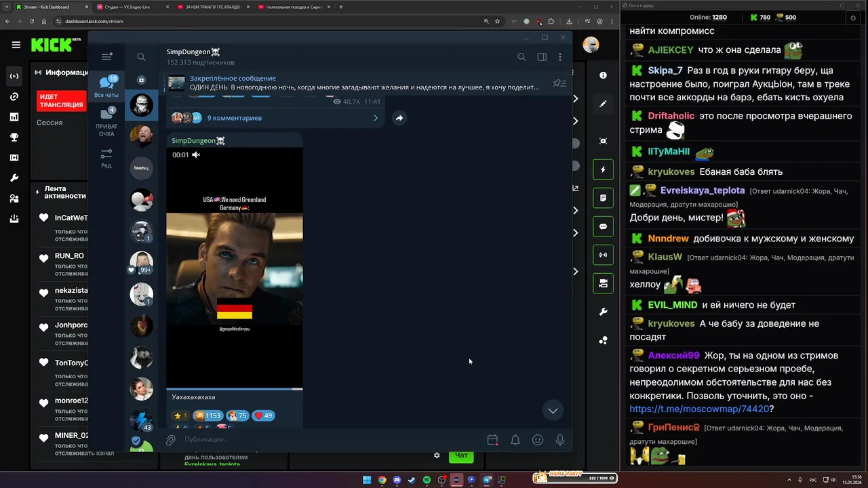Toggle the notes panel button
The height and width of the screenshot is (488, 868).
[603, 198]
